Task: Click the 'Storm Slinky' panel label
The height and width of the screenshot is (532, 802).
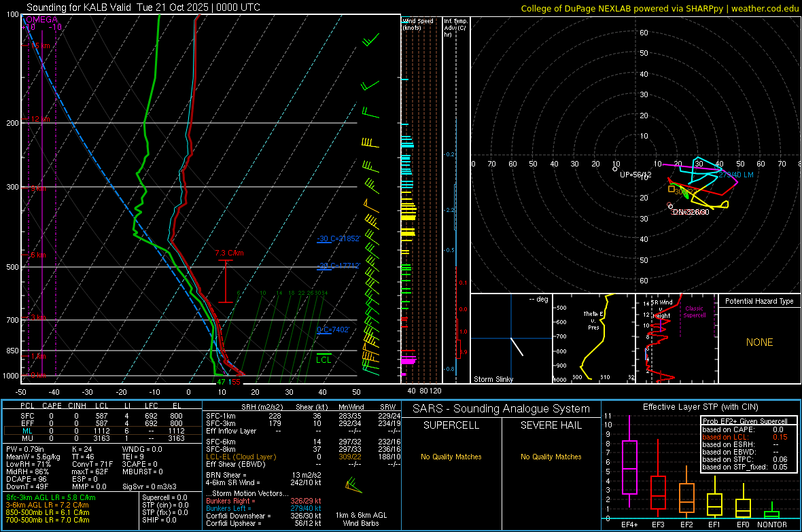Action: coord(493,379)
